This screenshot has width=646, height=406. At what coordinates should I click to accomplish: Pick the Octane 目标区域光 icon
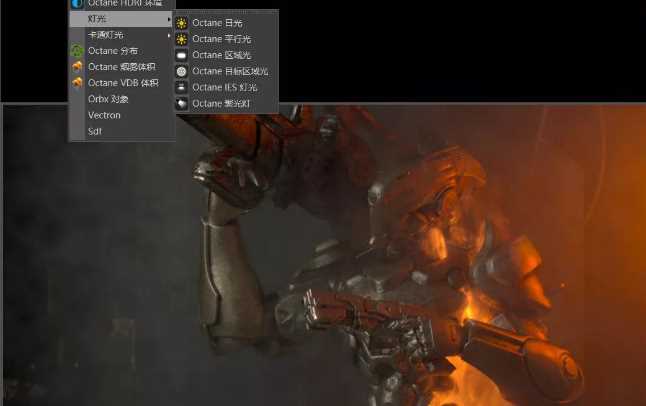click(182, 71)
